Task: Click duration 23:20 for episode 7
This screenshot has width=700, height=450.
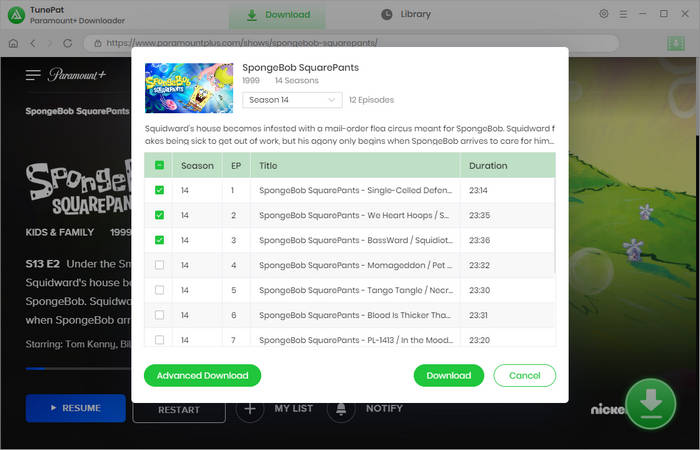Action: pos(479,340)
